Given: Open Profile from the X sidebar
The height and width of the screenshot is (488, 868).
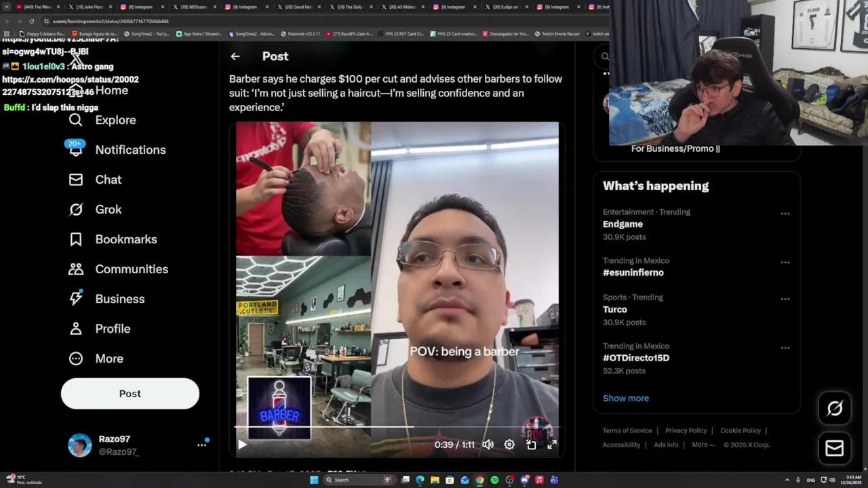Looking at the screenshot, I should coord(99,329).
